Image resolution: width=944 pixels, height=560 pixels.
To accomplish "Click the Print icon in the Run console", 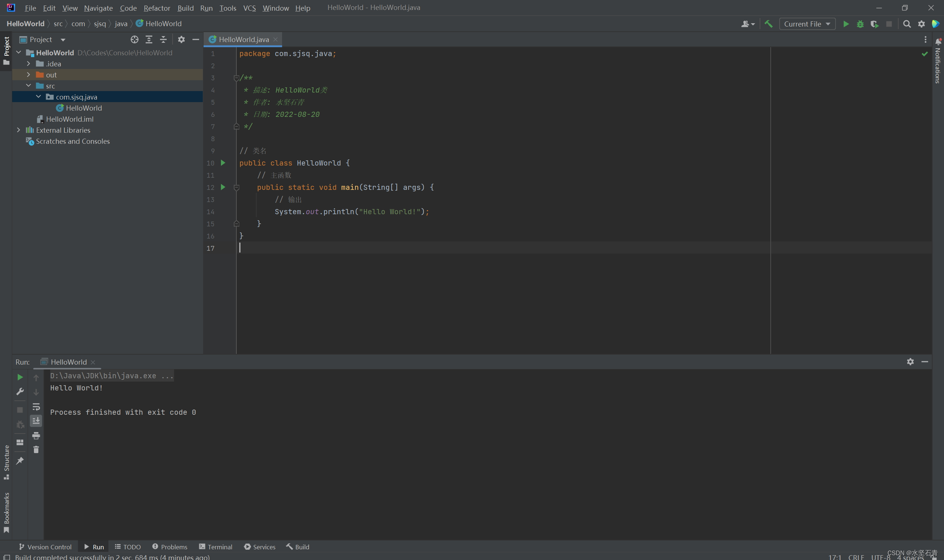I will tap(36, 435).
